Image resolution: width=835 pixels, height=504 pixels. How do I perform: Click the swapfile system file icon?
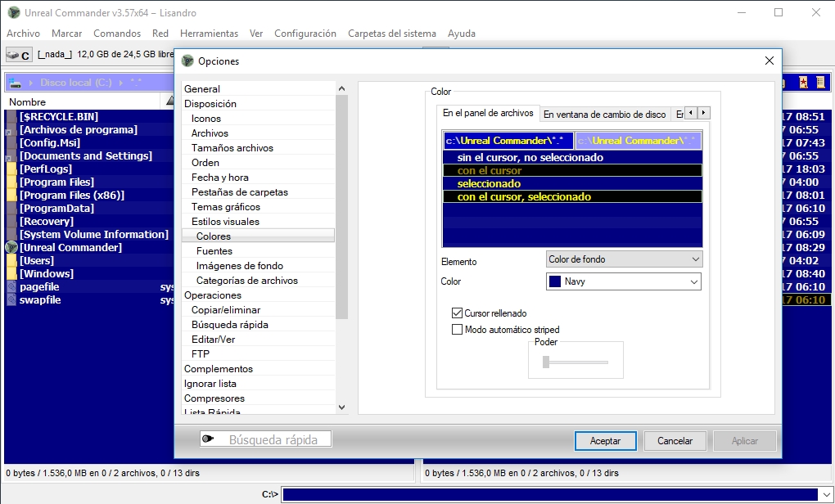click(x=11, y=300)
